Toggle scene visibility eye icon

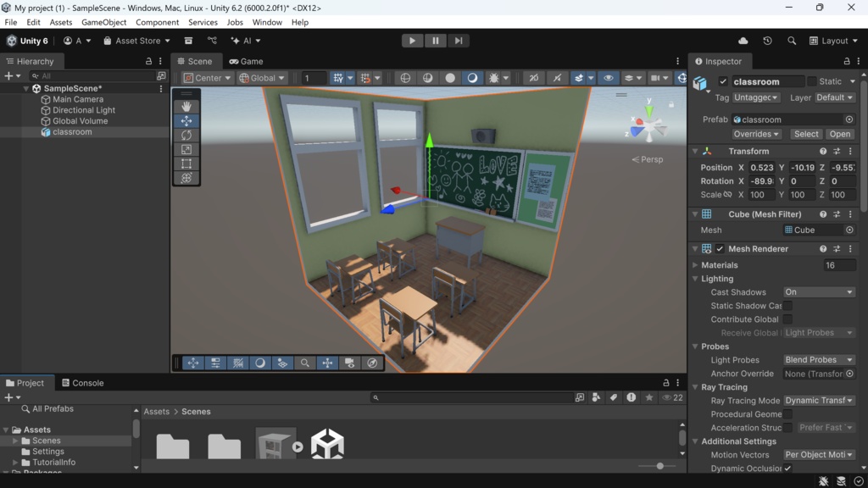[609, 78]
